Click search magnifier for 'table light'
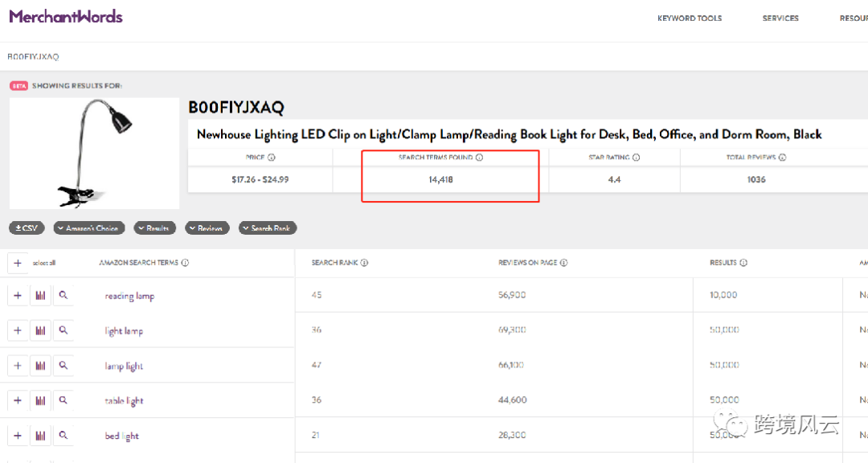 click(x=63, y=400)
